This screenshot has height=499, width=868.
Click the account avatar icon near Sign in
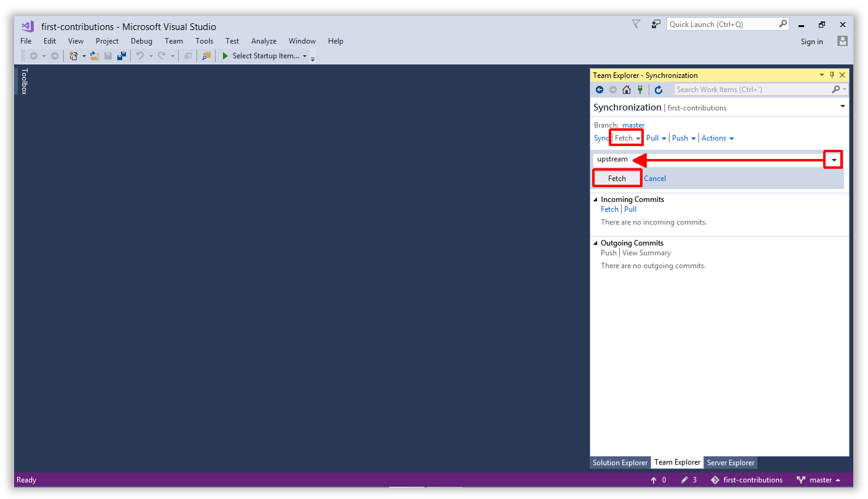pos(842,41)
